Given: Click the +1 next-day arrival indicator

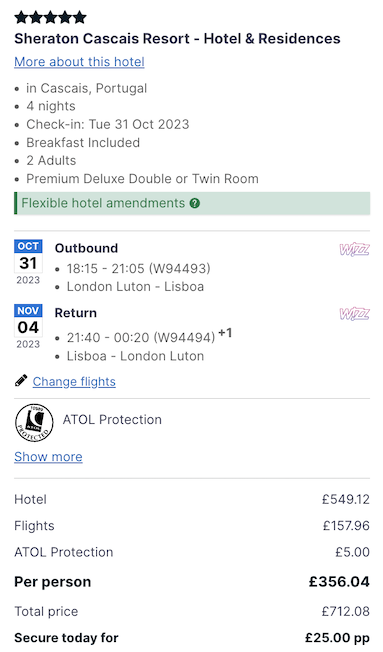Looking at the screenshot, I should coord(225,333).
